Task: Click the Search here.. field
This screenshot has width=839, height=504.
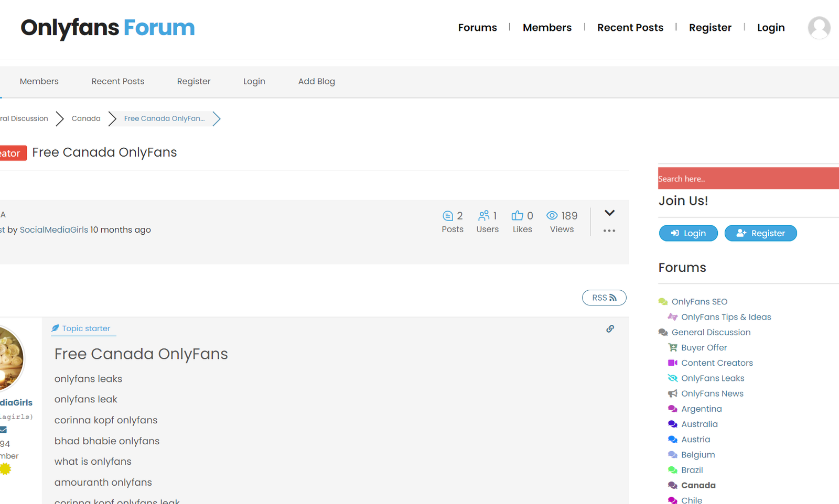Action: tap(748, 179)
